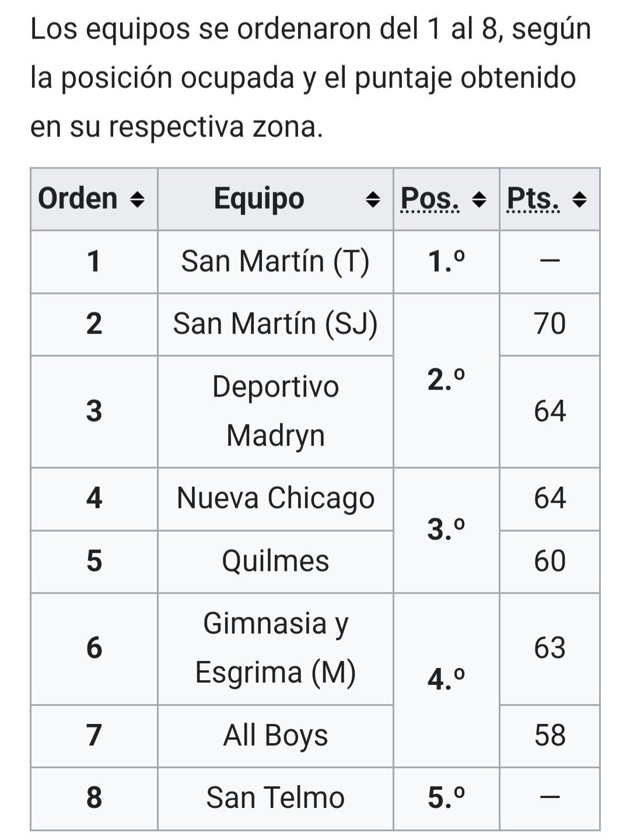This screenshot has height=840, width=630.
Task: Select the Deportivo Madryn team cell
Action: pyautogui.click(x=275, y=412)
